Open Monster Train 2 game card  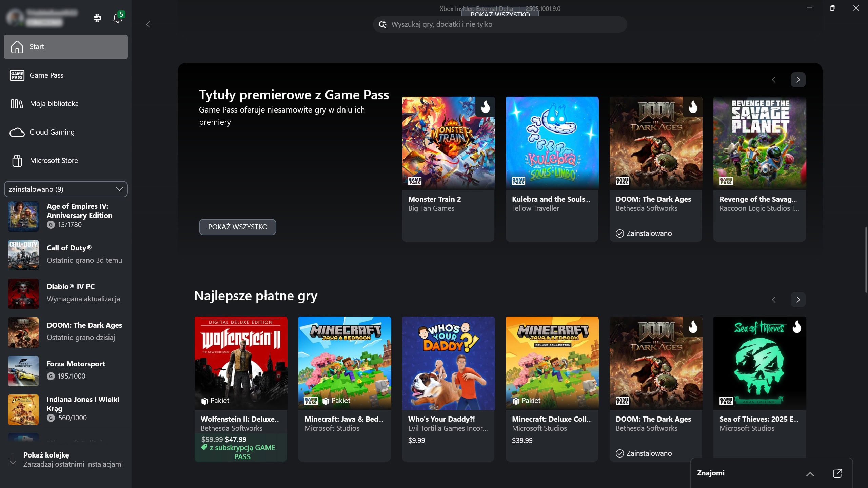pos(448,169)
